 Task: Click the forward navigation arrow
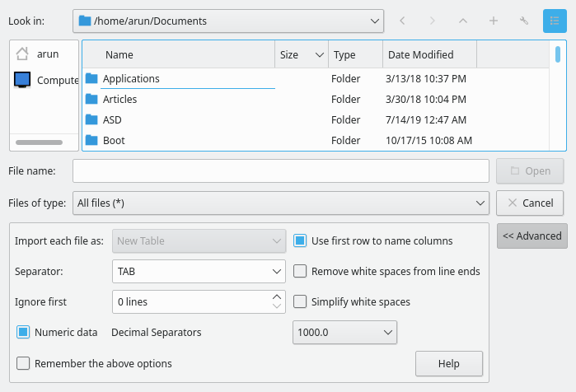click(x=433, y=21)
